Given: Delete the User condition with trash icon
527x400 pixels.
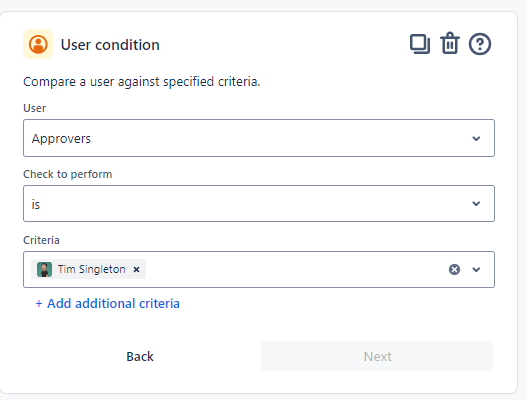Looking at the screenshot, I should 450,43.
